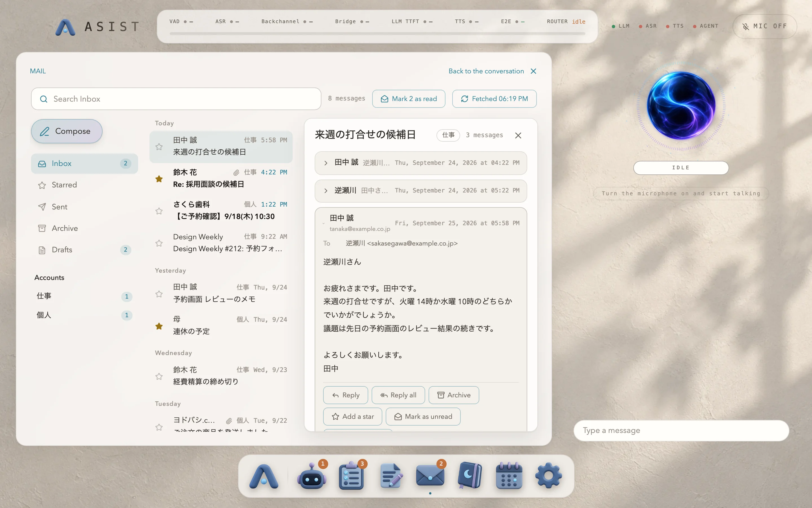Click the IDLE status pill
812x508 pixels.
click(681, 168)
